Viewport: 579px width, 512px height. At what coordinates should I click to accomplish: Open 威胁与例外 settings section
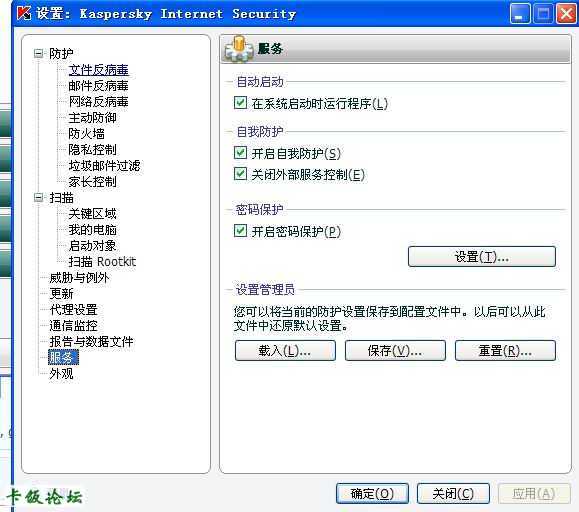(79, 278)
